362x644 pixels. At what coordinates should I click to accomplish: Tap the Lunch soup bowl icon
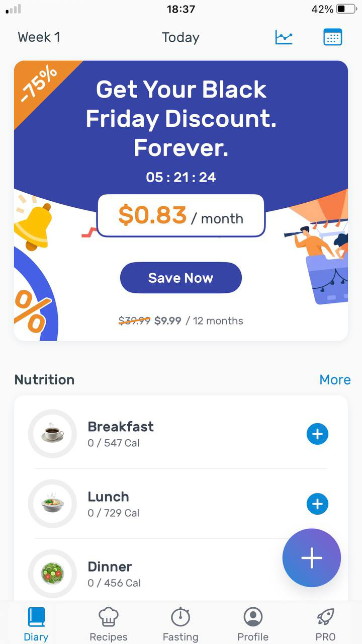(52, 504)
